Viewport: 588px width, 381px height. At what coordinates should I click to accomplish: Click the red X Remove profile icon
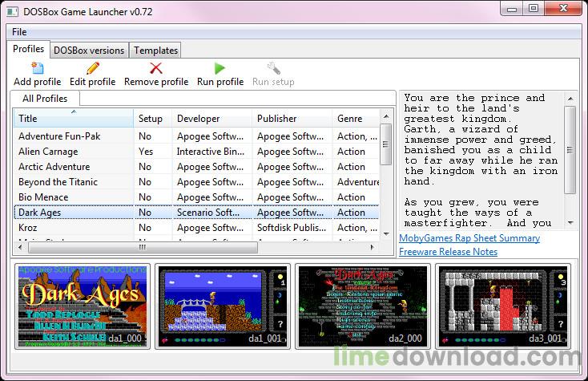point(156,68)
